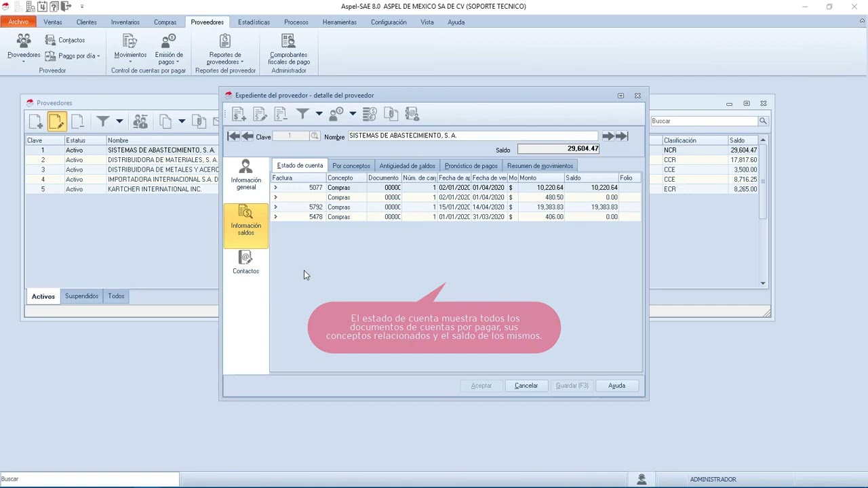Expand the row with amount 480.50

[275, 197]
